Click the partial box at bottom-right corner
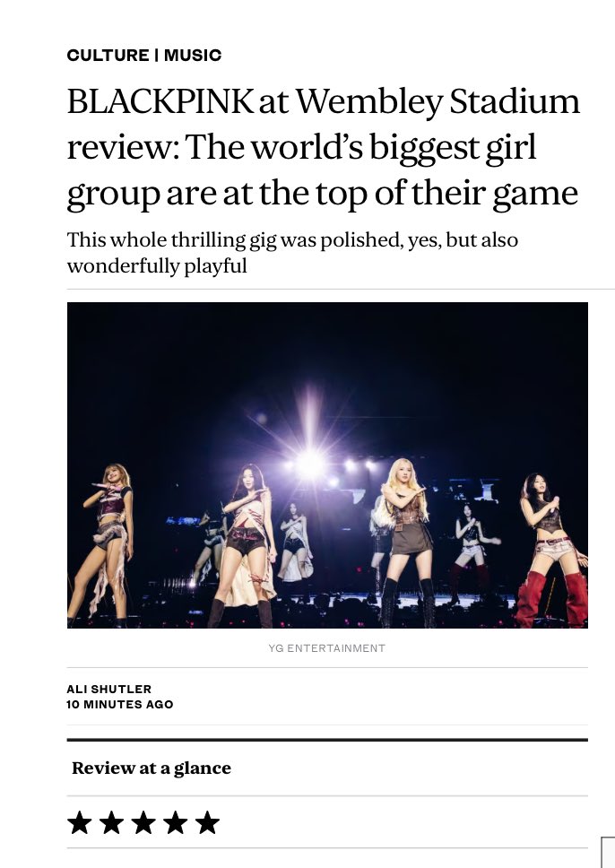This screenshot has width=615, height=868. (608, 853)
